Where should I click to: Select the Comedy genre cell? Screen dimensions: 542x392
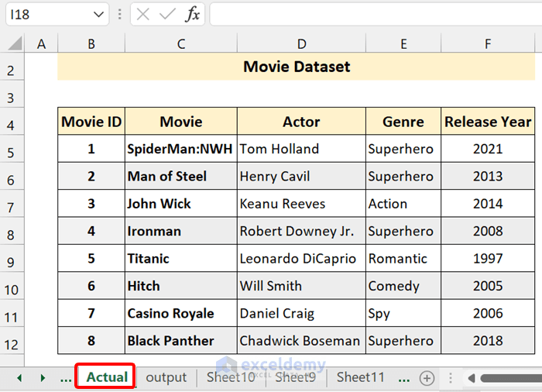(x=403, y=286)
